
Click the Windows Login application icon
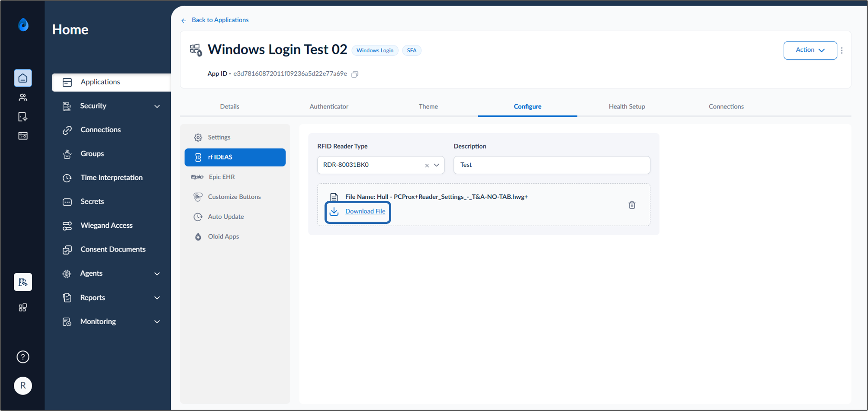(x=196, y=50)
